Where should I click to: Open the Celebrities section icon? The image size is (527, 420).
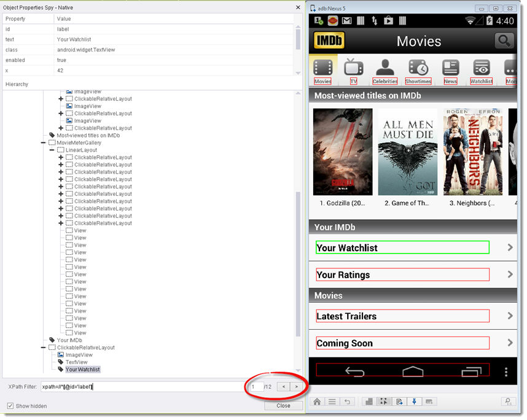[385, 68]
